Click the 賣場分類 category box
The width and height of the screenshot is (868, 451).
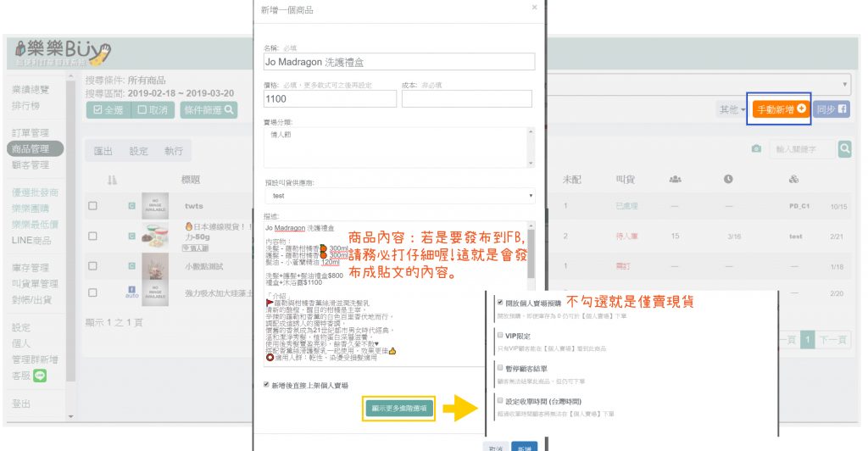point(399,148)
